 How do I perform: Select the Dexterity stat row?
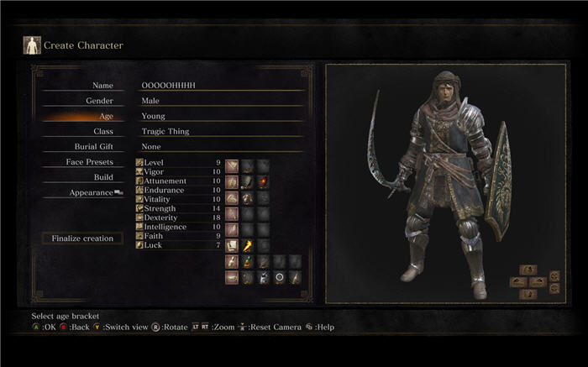[x=178, y=218]
